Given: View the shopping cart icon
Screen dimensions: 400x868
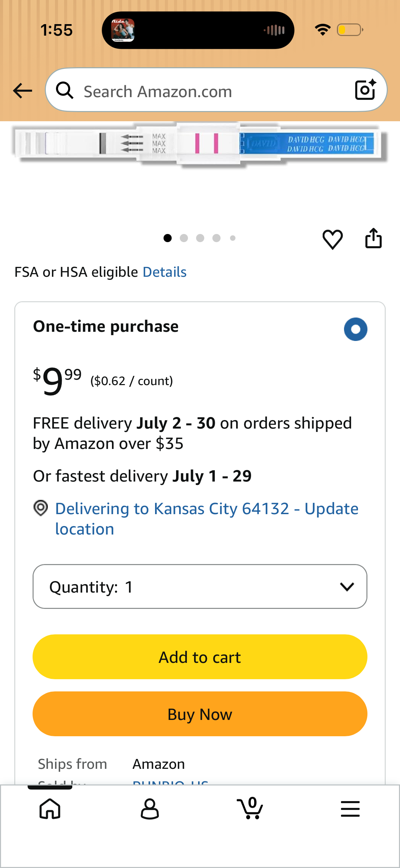Looking at the screenshot, I should tap(250, 809).
